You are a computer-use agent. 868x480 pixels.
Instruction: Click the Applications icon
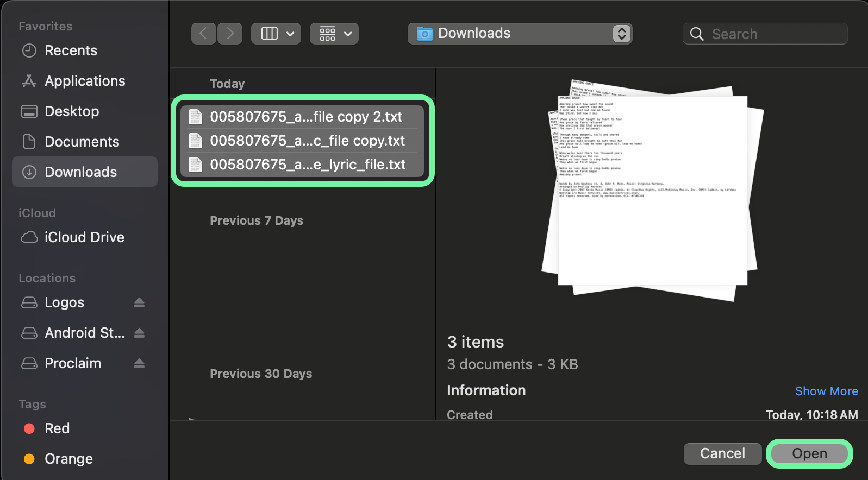point(29,81)
